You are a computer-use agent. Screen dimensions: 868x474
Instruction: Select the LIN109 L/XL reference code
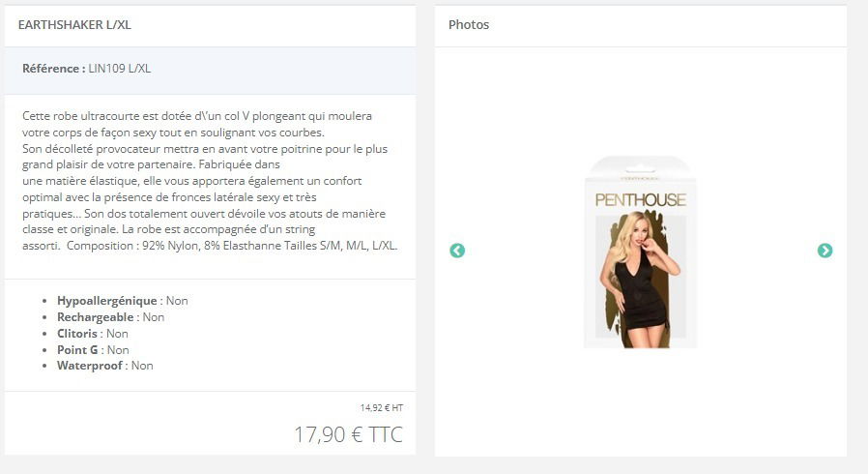120,69
